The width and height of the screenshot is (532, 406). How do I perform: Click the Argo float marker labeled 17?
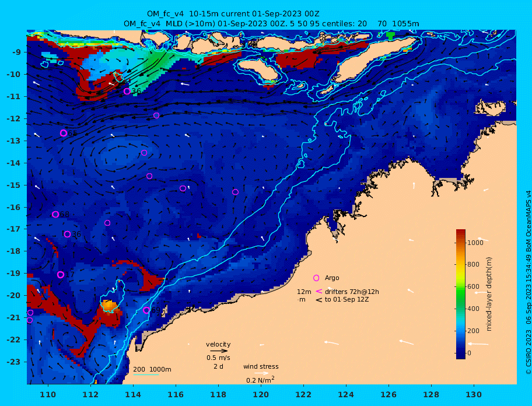coord(61,274)
